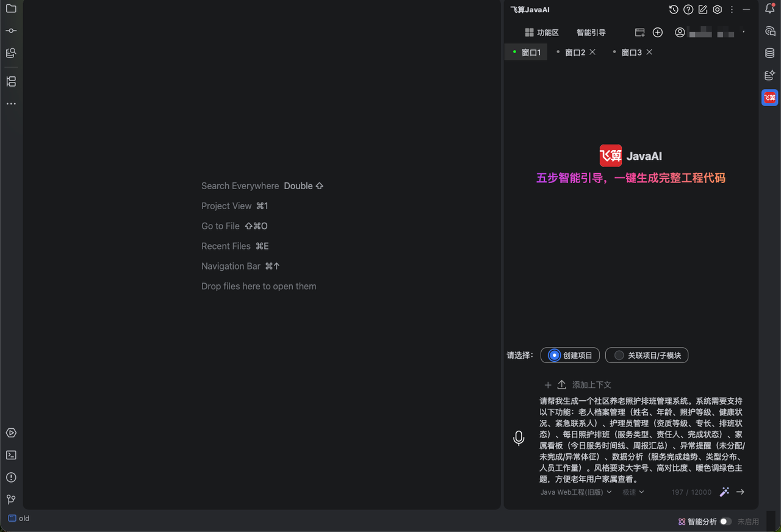781x532 pixels.
Task: Open the 智能引导 section
Action: pos(591,32)
